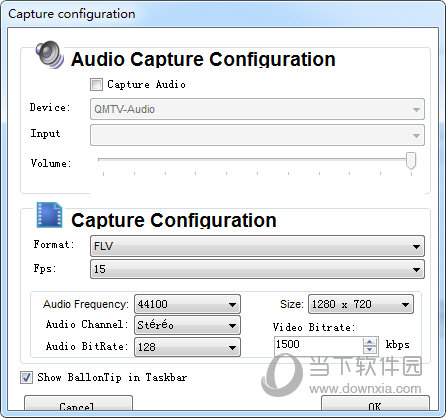Uncheck Show BallonTip in Taskbar

26,377
